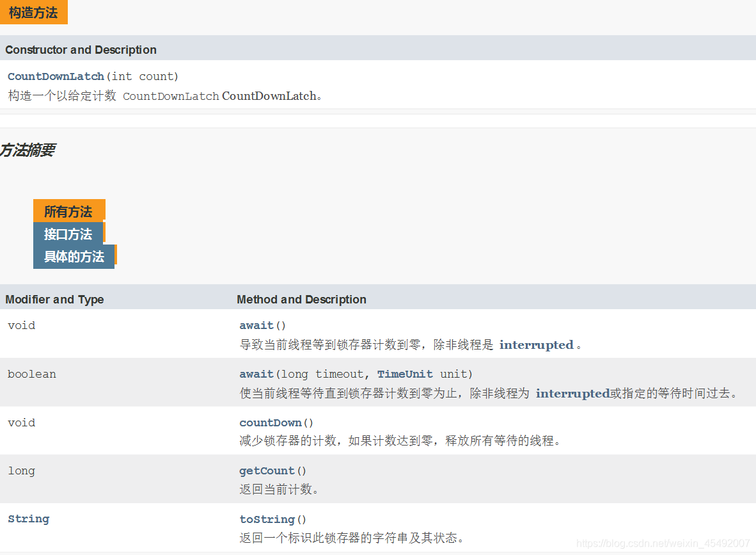
Task: Open the toString() method link
Action: point(267,519)
